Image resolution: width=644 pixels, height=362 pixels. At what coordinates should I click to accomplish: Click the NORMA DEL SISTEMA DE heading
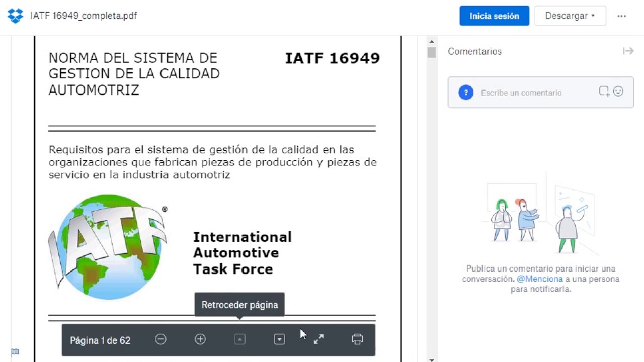tap(133, 58)
